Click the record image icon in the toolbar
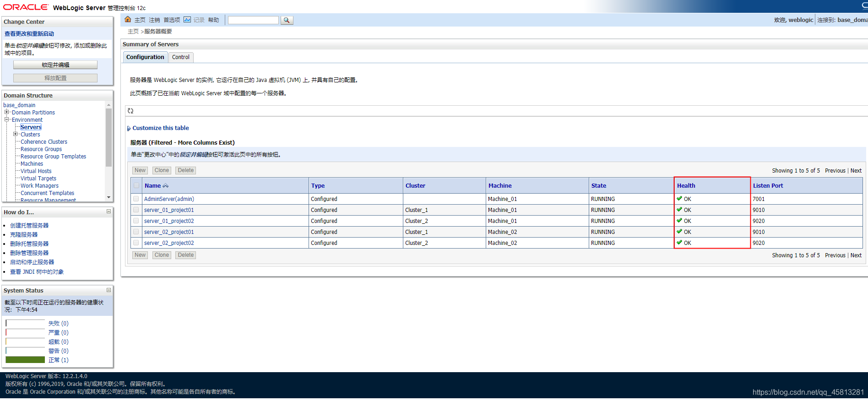Image resolution: width=868 pixels, height=401 pixels. pos(187,20)
